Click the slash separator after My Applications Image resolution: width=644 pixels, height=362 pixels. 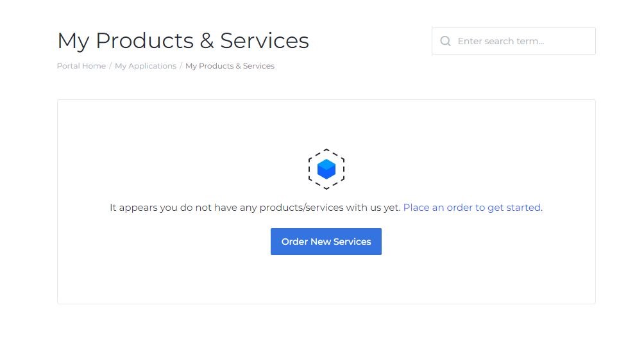pos(181,66)
